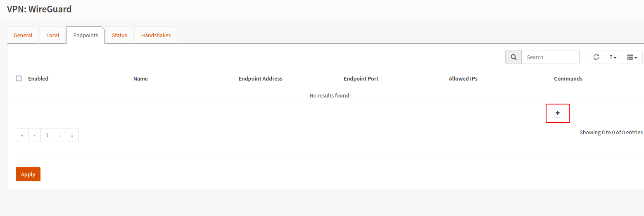The width and height of the screenshot is (644, 216).
Task: Click the refresh grid icon
Action: point(596,57)
